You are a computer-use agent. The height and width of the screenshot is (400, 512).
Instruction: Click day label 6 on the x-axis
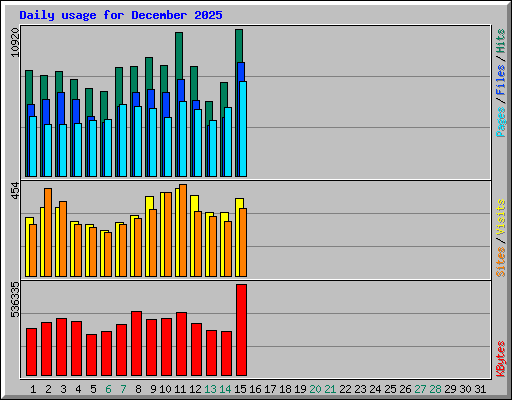click(108, 389)
